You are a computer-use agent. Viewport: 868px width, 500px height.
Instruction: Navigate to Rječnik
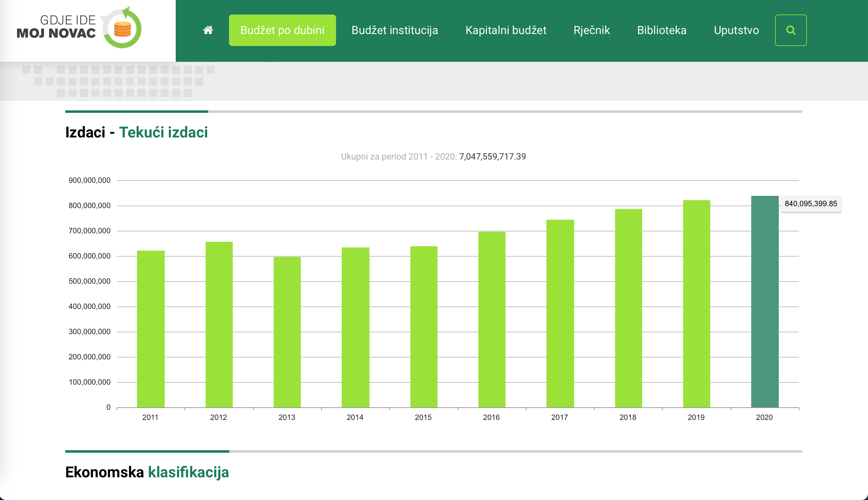pos(591,30)
